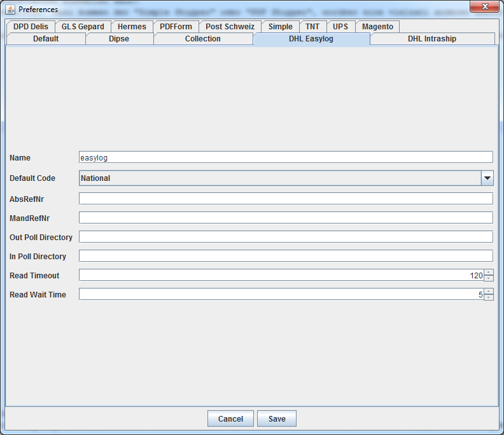
Task: Focus the AbsRefNr input field
Action: (x=286, y=199)
